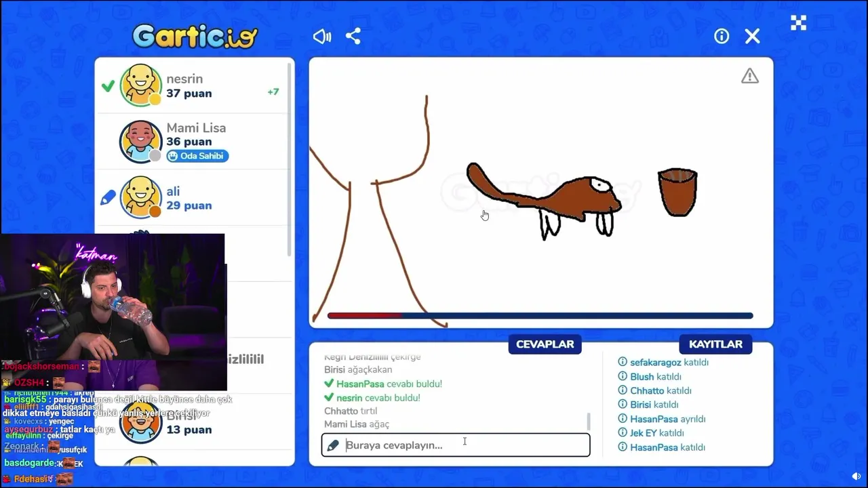Image resolution: width=868 pixels, height=488 pixels.
Task: Select the KAYITLAR tab
Action: click(715, 344)
